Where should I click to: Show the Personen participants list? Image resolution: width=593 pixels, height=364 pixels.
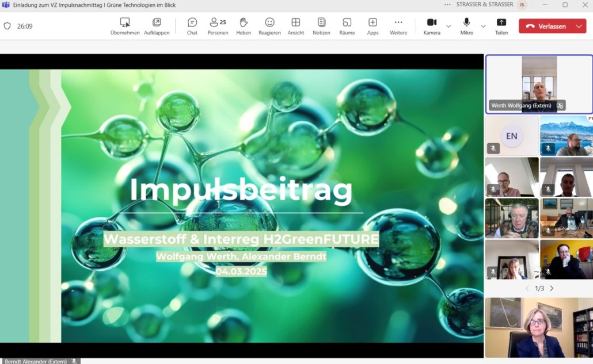(218, 26)
